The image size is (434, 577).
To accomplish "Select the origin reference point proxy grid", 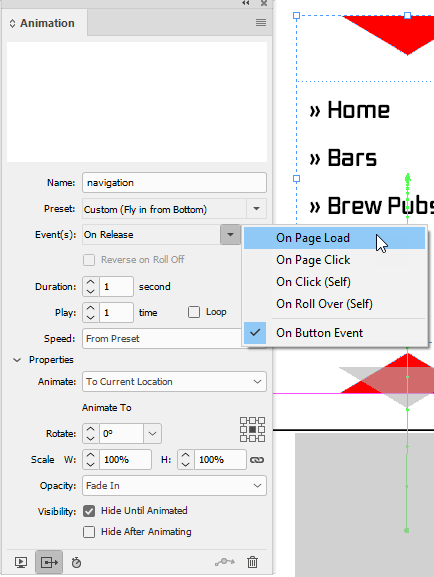I will pyautogui.click(x=253, y=429).
